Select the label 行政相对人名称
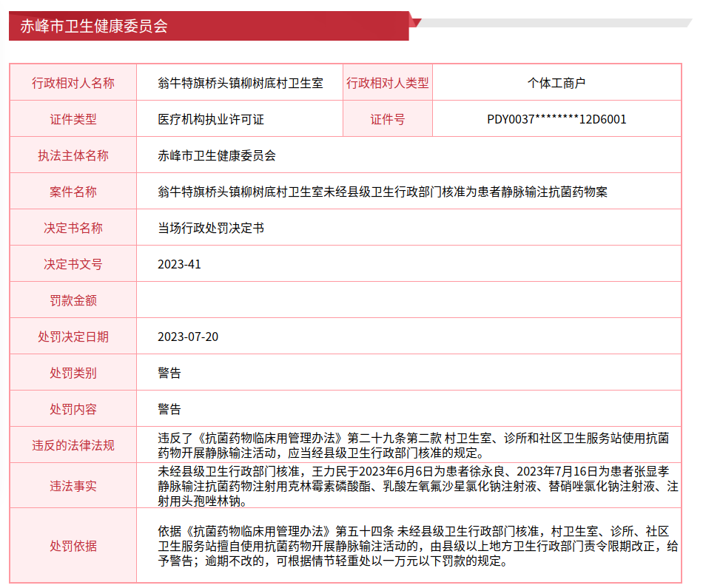The width and height of the screenshot is (703, 588). point(73,83)
